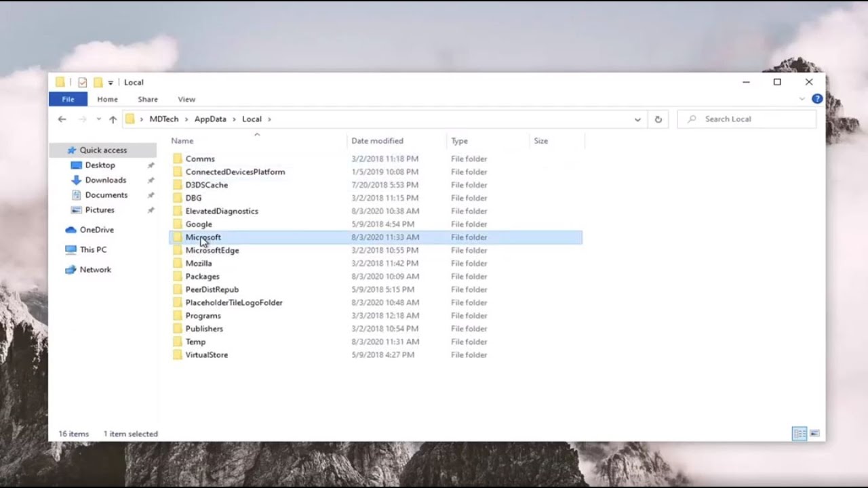The width and height of the screenshot is (868, 488).
Task: Select the ConnectedDevicesPlatform folder
Action: (235, 172)
